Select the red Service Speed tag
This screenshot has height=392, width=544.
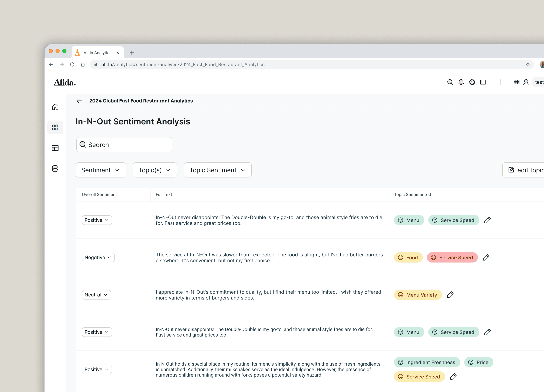452,258
